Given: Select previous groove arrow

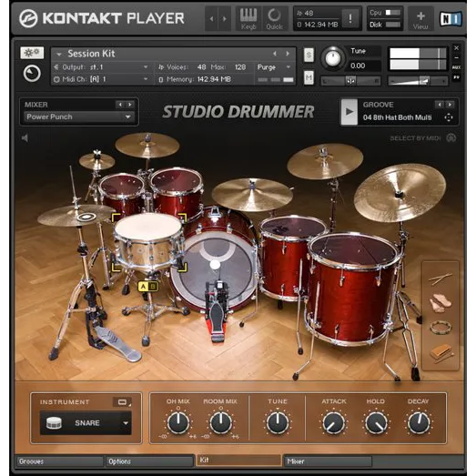Looking at the screenshot, I should tap(440, 105).
